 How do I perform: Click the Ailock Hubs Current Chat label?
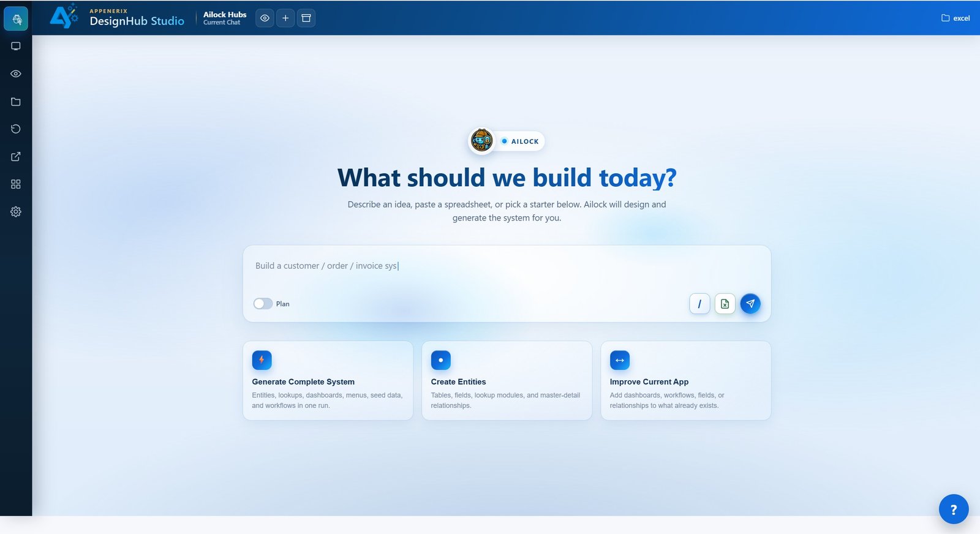tap(225, 18)
